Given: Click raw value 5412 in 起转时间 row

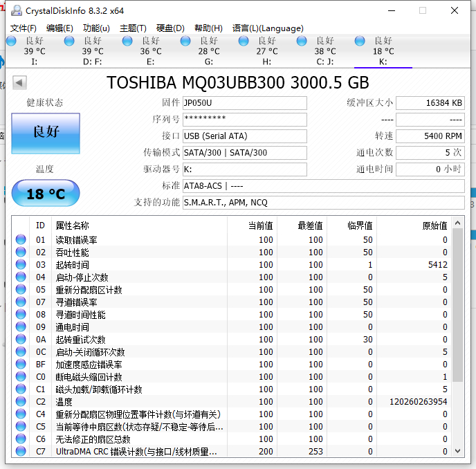Looking at the screenshot, I should click(438, 265).
